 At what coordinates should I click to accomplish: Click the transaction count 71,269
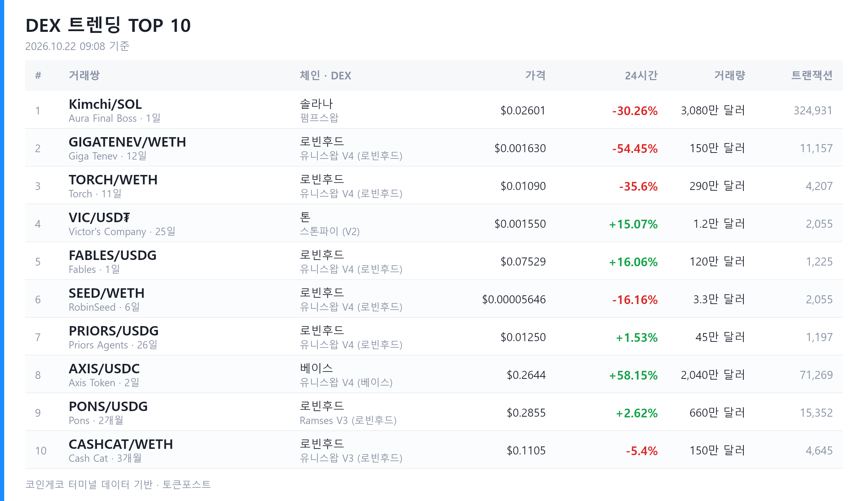click(816, 375)
